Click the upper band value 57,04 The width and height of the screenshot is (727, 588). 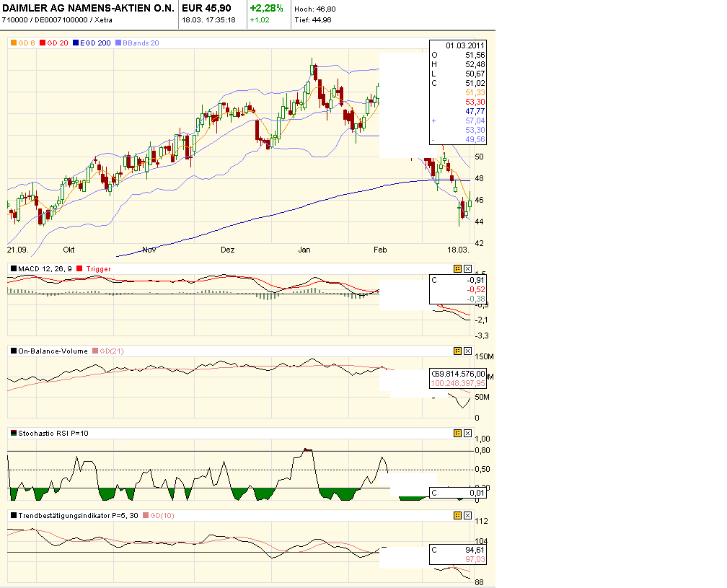[x=475, y=120]
